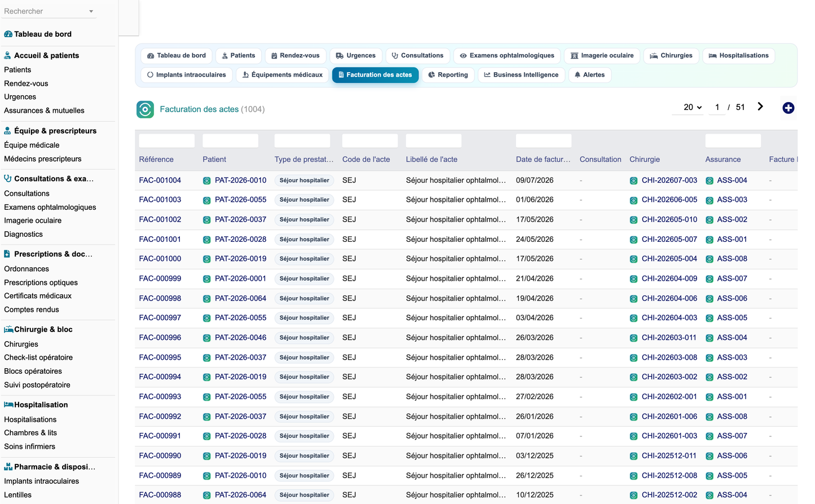Click the blue plus add-record icon
The width and height of the screenshot is (815, 504).
pos(788,108)
